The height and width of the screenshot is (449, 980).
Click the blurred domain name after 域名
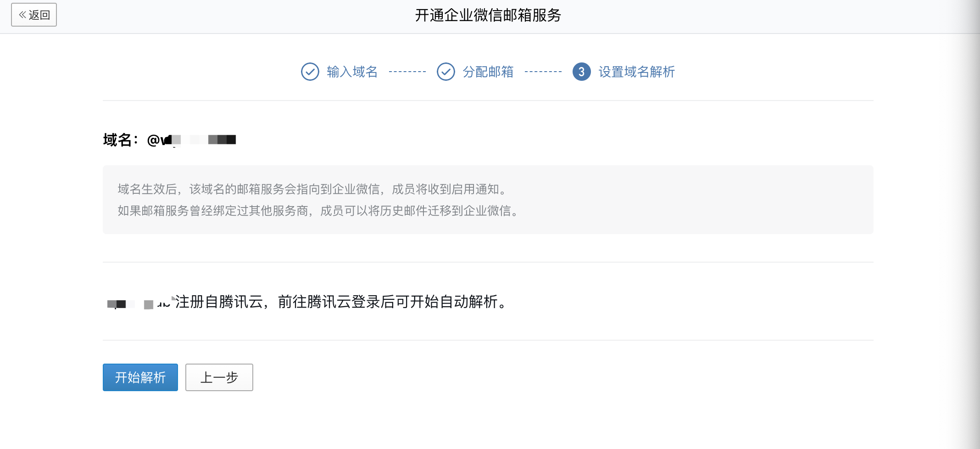(191, 140)
